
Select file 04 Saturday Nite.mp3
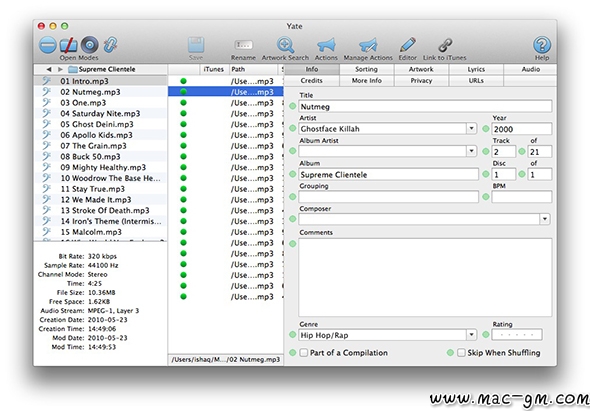tap(100, 113)
